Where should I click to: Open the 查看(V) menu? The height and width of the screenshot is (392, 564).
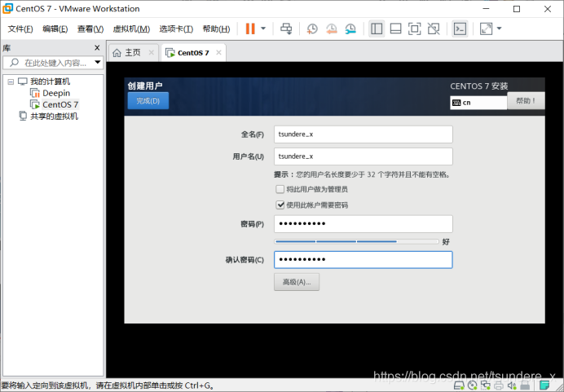90,29
